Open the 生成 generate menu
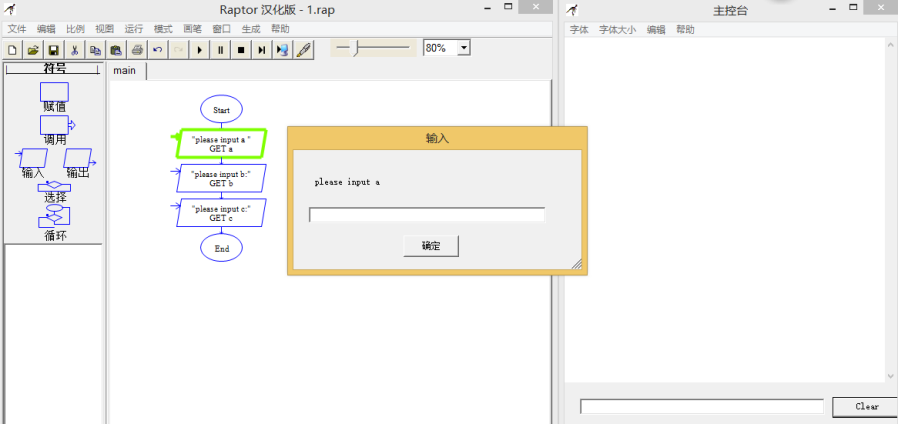Viewport: 898px width, 425px height. [x=251, y=29]
